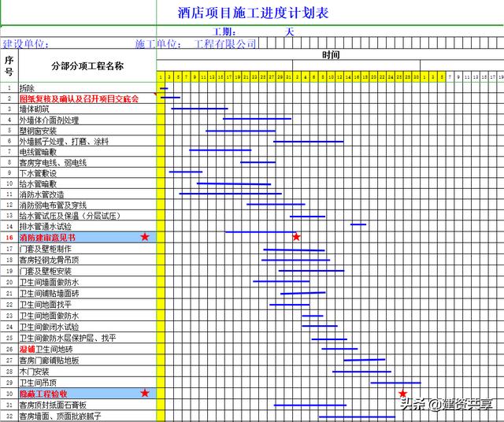The width and height of the screenshot is (504, 422).
Task: Click the red row 图纸复核及确认及召开项目交底会
Action: pyautogui.click(x=87, y=98)
